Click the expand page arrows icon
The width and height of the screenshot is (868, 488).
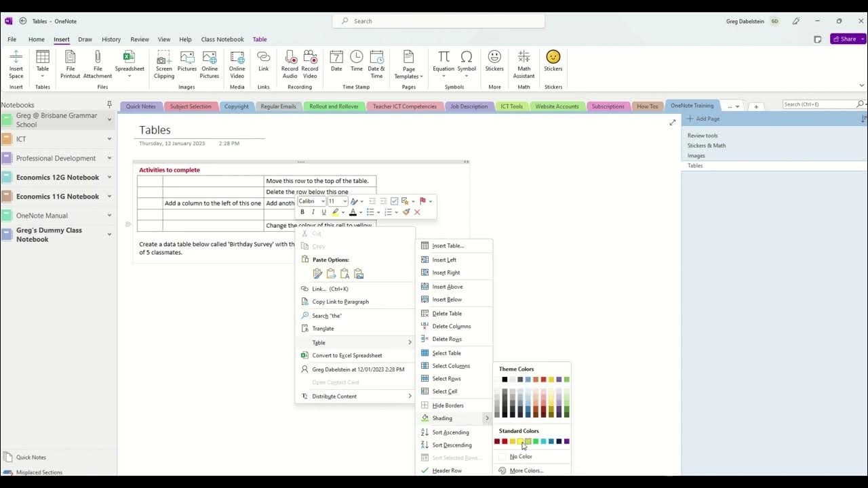(673, 123)
